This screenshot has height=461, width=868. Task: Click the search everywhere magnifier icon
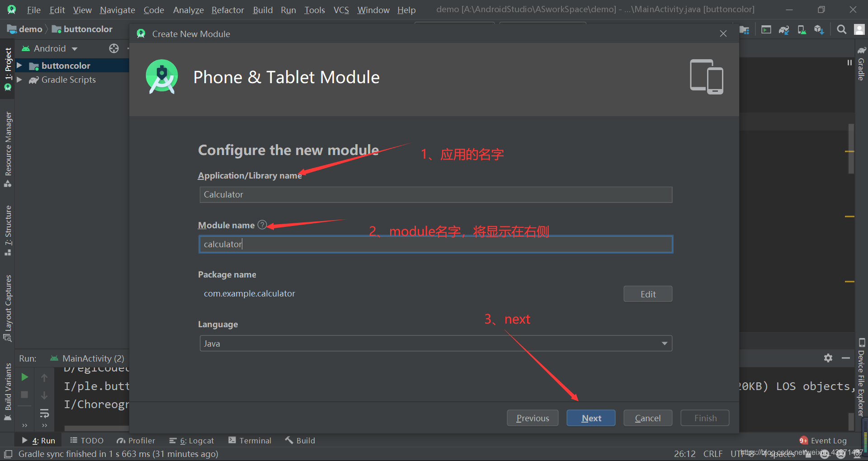tap(841, 30)
